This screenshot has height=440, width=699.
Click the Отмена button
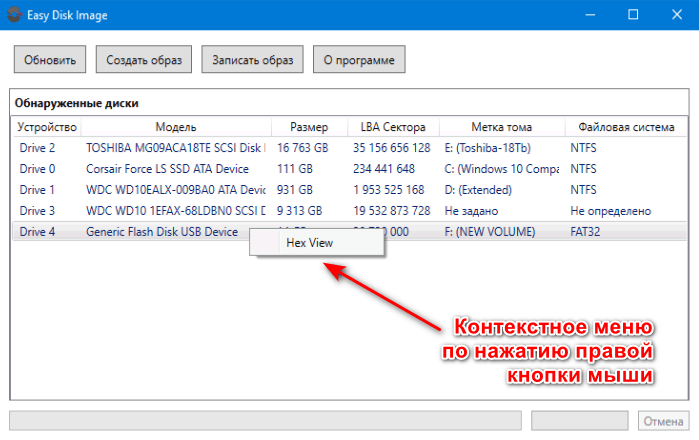pos(663,421)
